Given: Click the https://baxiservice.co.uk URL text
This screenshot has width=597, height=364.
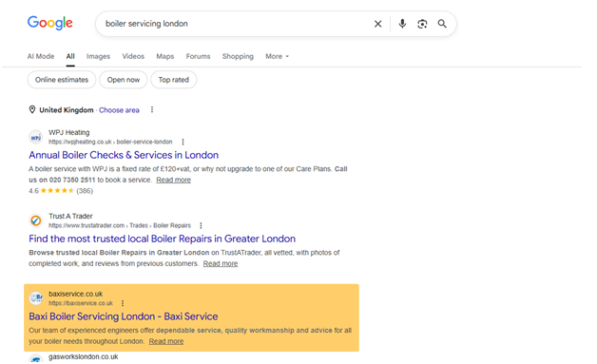Looking at the screenshot, I should tap(81, 303).
